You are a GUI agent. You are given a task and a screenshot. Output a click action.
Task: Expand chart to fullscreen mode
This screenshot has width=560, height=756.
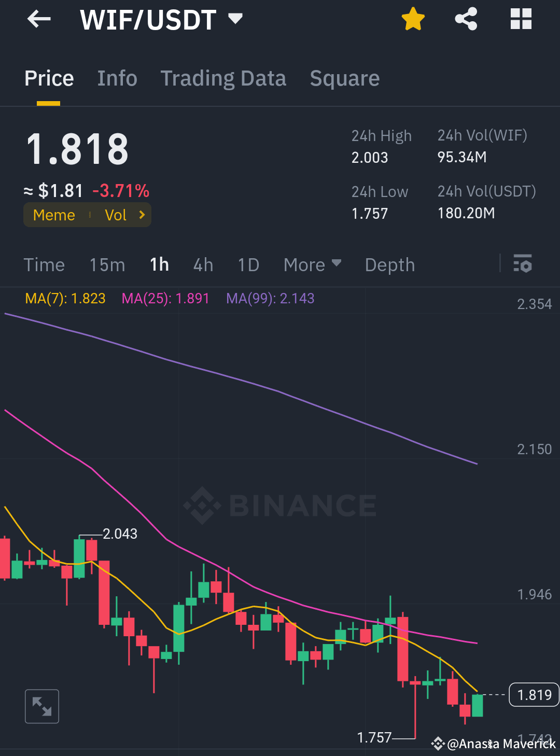(41, 706)
